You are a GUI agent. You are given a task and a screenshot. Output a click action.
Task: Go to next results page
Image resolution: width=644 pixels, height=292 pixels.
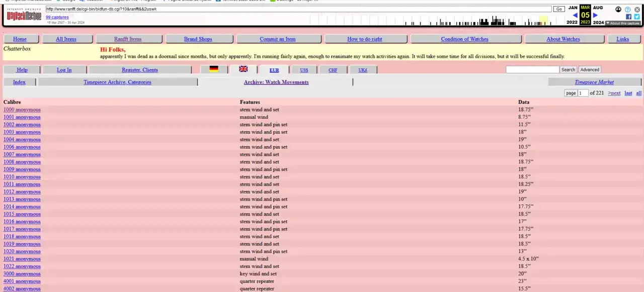(614, 93)
